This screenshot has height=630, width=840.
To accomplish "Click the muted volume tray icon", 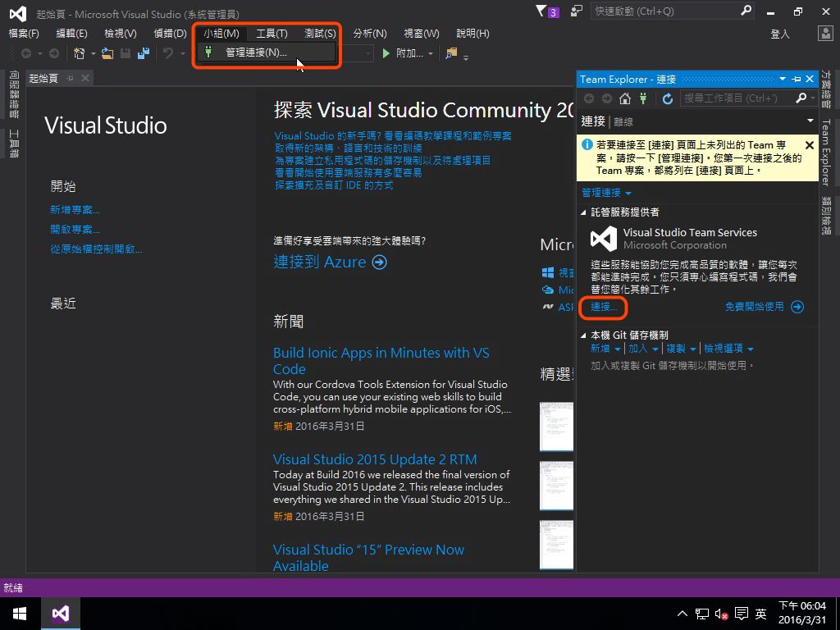I will pos(721,614).
